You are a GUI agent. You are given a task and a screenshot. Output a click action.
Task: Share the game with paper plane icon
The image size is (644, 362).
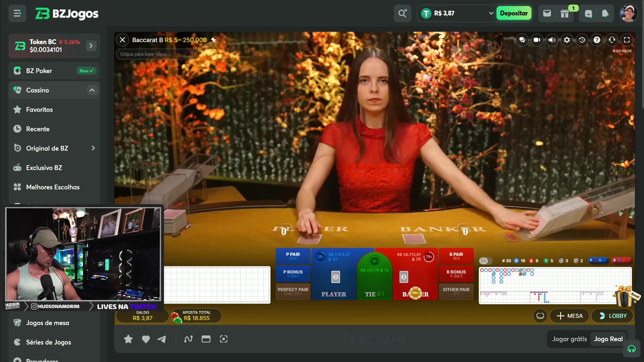point(162,339)
